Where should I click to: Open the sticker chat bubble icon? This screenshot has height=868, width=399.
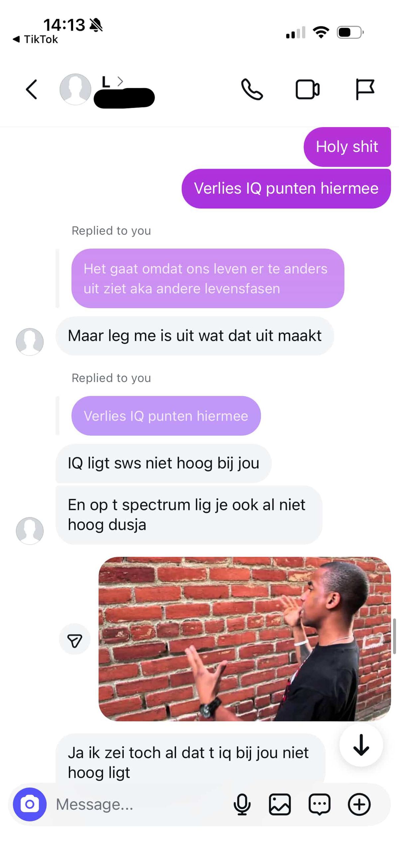[319, 804]
